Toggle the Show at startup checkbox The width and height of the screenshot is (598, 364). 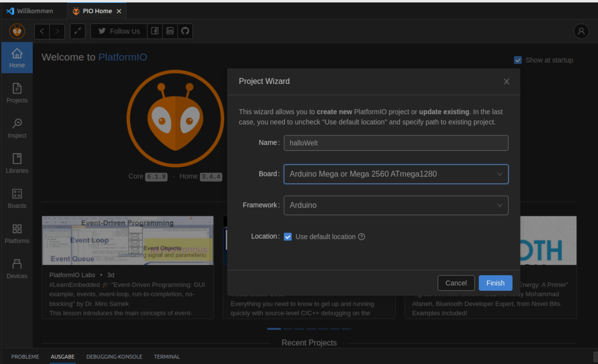click(x=518, y=60)
